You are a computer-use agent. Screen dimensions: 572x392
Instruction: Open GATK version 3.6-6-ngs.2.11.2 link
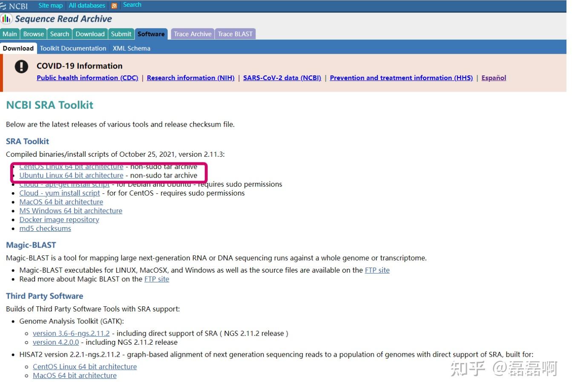click(x=71, y=334)
